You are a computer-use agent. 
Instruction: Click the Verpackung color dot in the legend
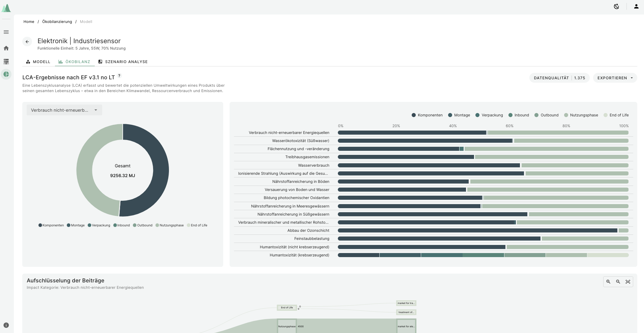(90, 225)
